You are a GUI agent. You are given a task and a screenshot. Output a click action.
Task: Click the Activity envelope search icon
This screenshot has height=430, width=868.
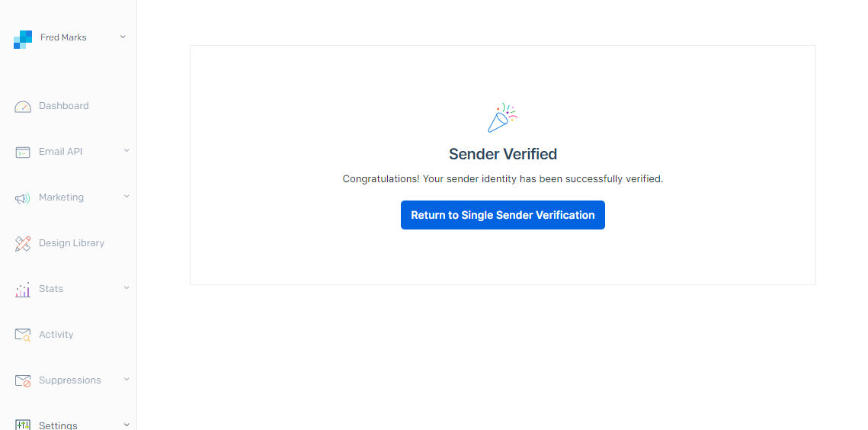pyautogui.click(x=23, y=335)
